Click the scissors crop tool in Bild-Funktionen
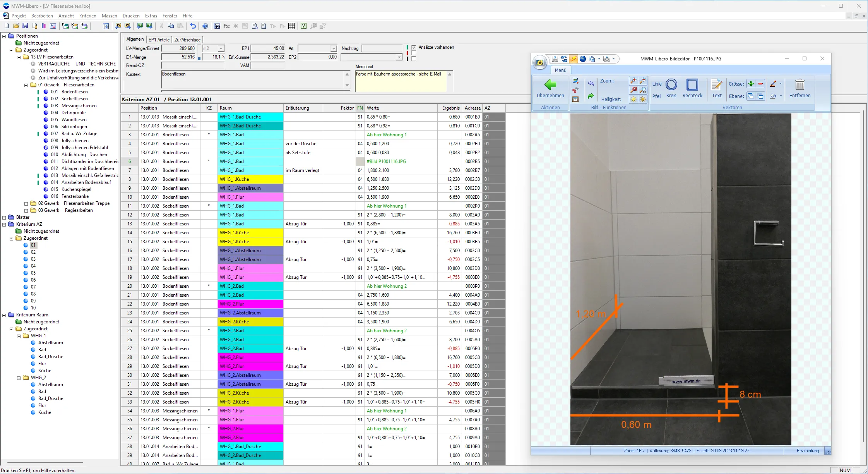The height and width of the screenshot is (474, 868). coord(575,90)
